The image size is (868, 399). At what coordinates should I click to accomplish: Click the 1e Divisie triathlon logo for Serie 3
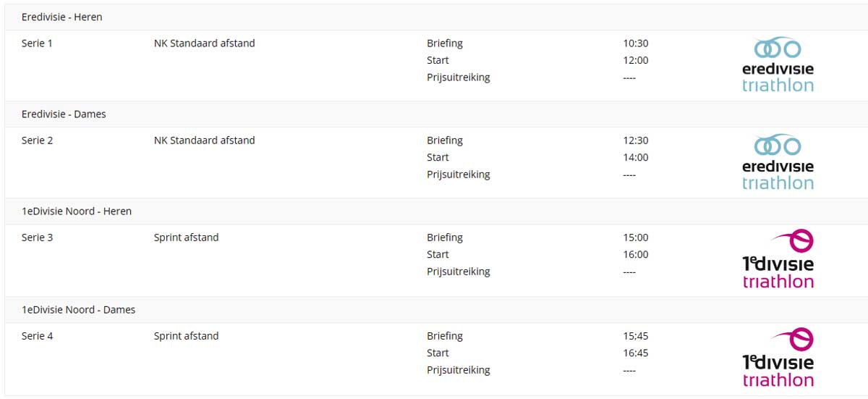[778, 259]
